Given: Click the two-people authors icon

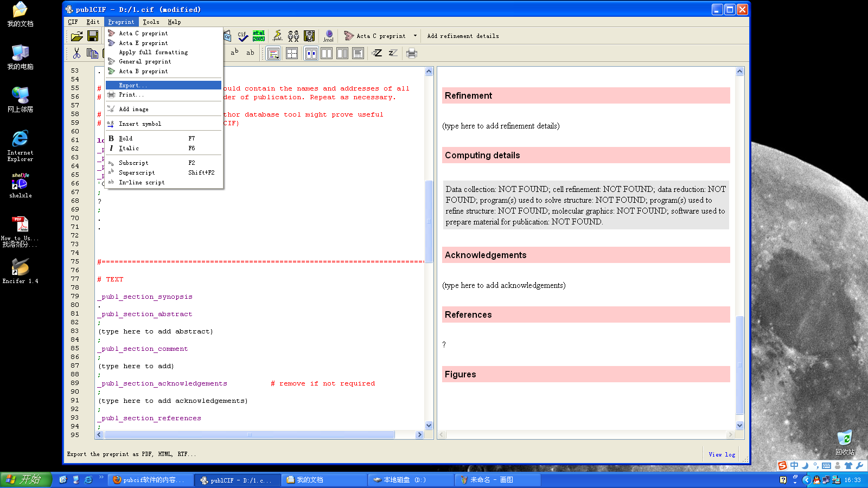Looking at the screenshot, I should (x=293, y=36).
